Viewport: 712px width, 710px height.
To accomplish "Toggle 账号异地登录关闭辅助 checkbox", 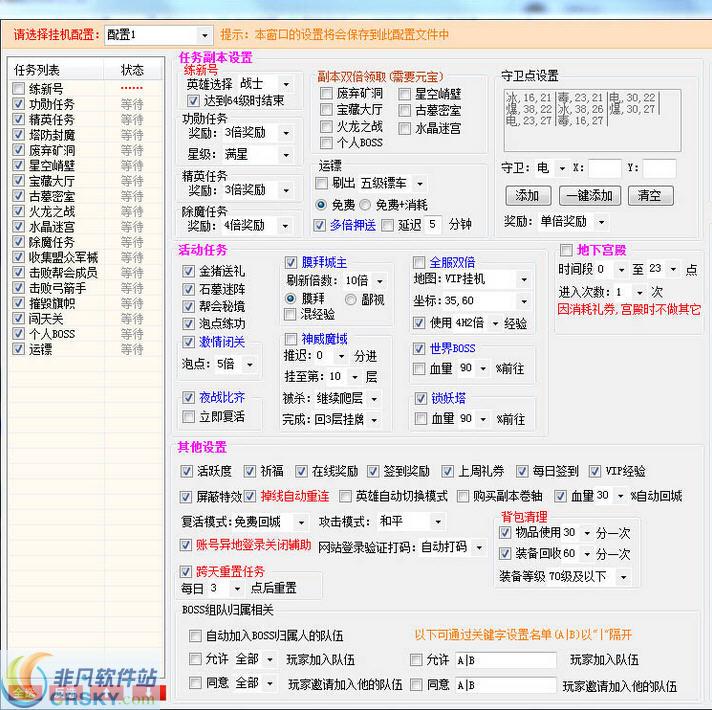I will pyautogui.click(x=185, y=545).
